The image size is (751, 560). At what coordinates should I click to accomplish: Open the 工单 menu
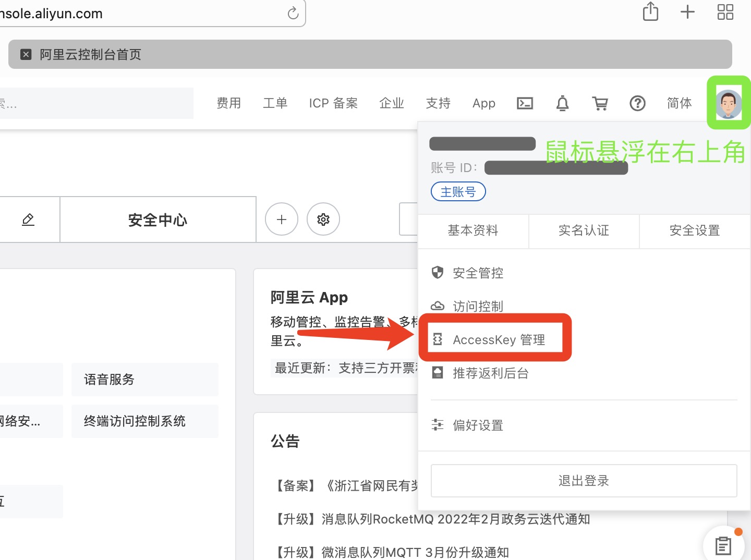(275, 103)
